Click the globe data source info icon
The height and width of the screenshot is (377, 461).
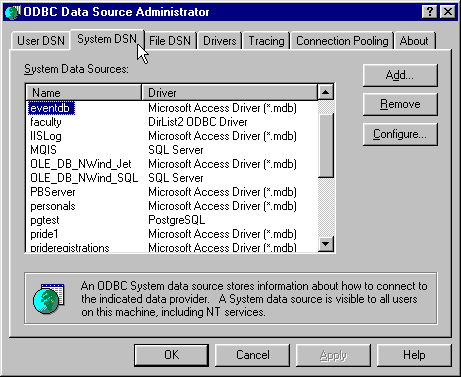tap(49, 299)
